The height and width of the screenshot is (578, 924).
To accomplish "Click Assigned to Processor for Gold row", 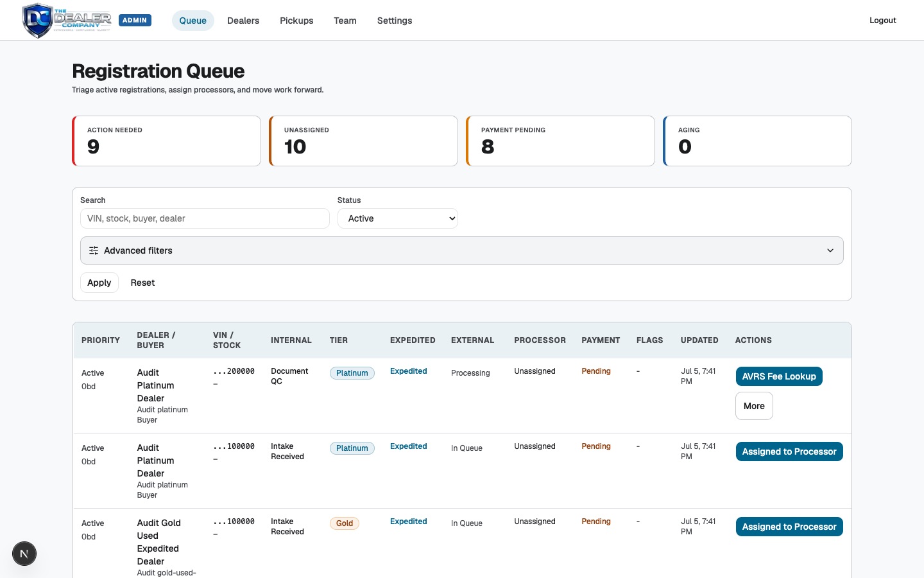I will [789, 527].
